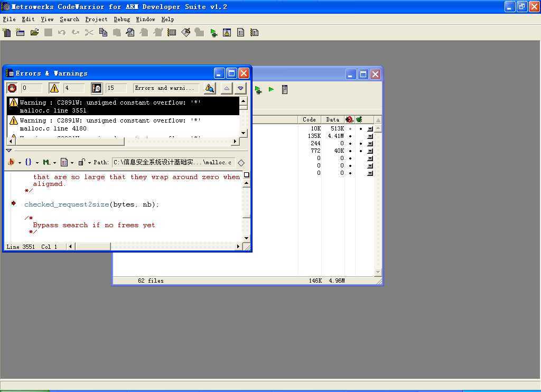Toggle debug dot for the 10K code row
The image size is (541, 392).
[x=350, y=129]
